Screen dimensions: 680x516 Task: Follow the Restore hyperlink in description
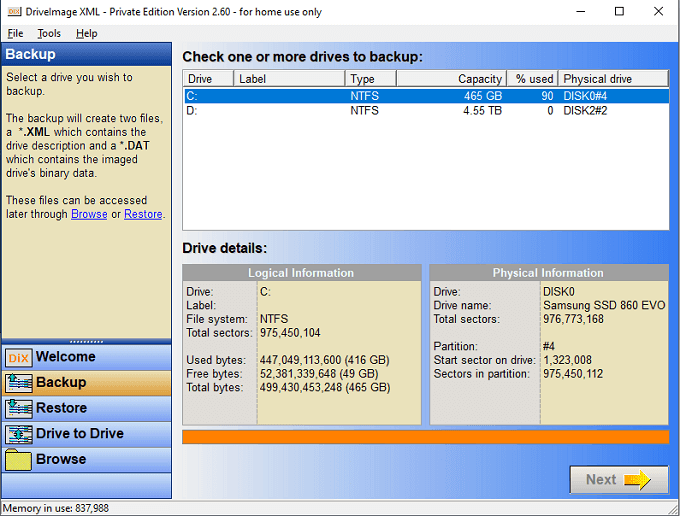click(x=143, y=214)
